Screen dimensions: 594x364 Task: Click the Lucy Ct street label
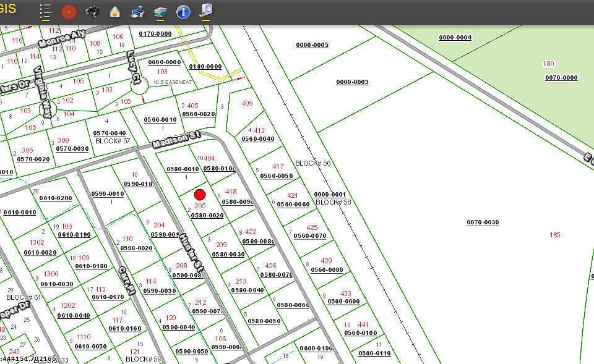(x=133, y=67)
